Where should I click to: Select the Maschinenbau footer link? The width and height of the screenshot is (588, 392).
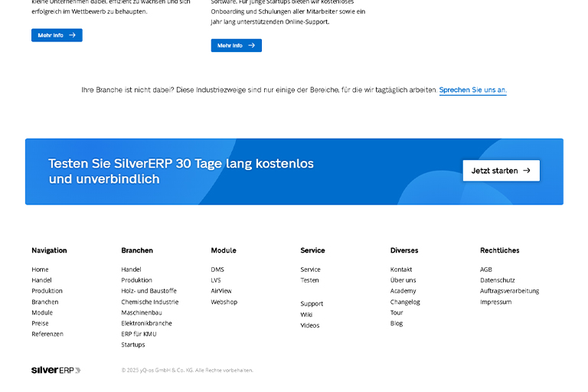coord(142,312)
